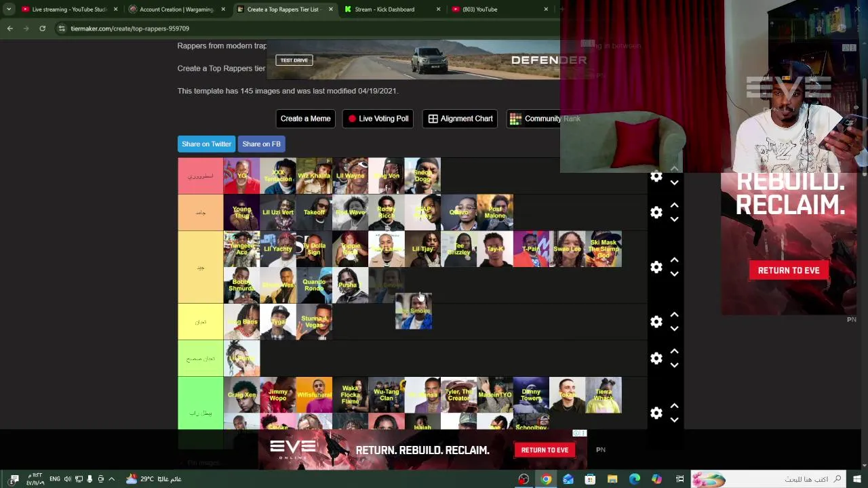Select the Wiz Khalifa image
The height and width of the screenshot is (488, 868).
(x=314, y=176)
